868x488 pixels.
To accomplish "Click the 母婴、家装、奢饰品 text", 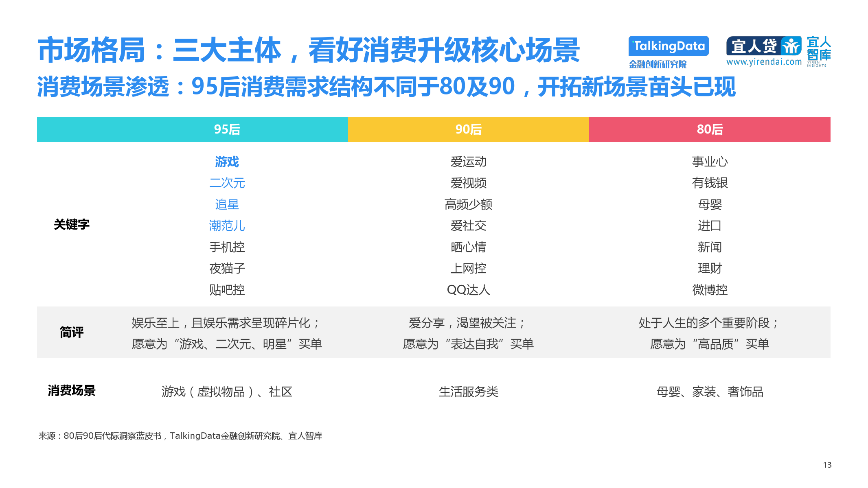I will (709, 392).
